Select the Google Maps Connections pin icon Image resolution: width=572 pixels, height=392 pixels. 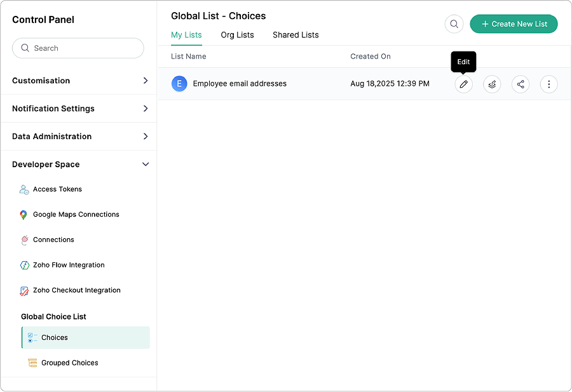24,214
